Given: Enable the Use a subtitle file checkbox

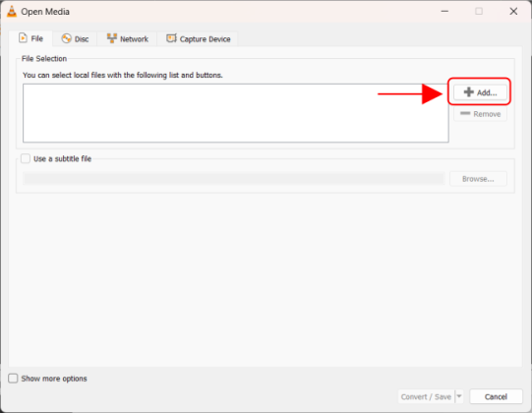Looking at the screenshot, I should (x=26, y=158).
